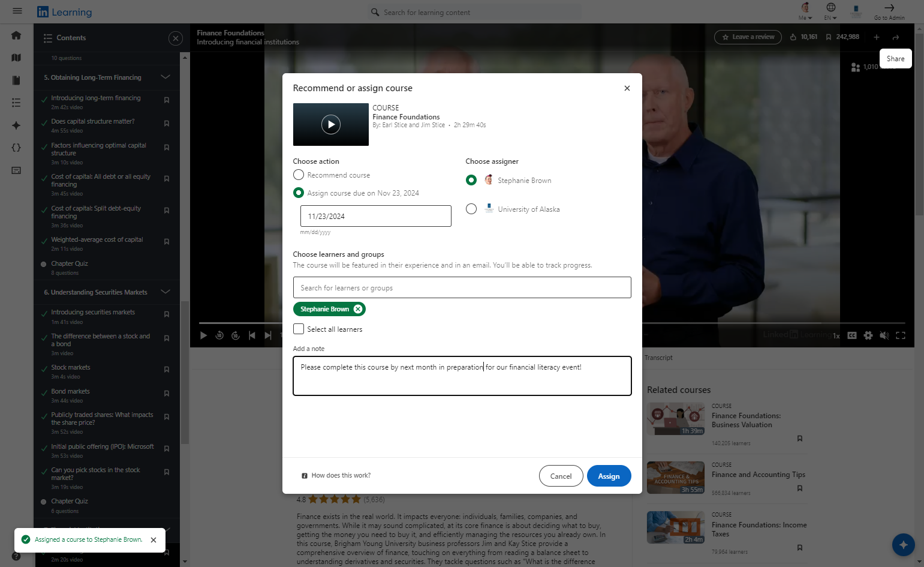924x567 pixels.
Task: Dismiss the 'Assigned a course' toast notification
Action: (x=154, y=540)
